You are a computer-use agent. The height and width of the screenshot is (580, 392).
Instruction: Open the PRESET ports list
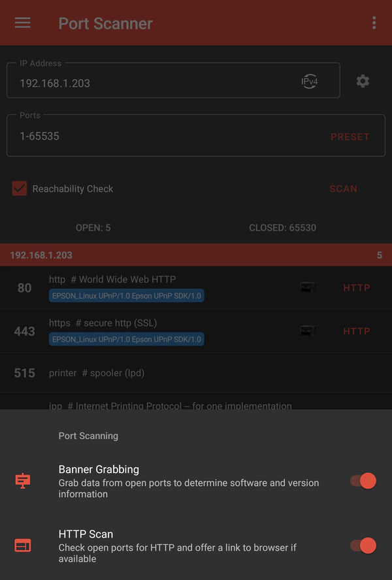tap(350, 137)
